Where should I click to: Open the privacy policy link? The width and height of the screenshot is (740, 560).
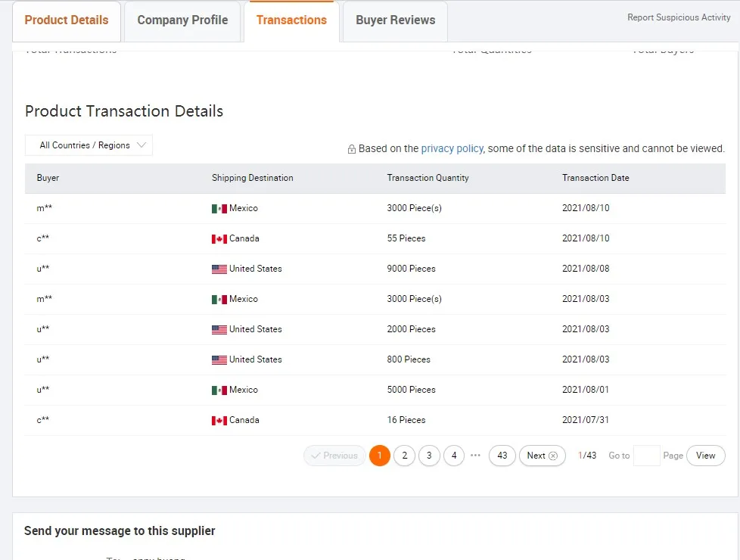tap(452, 148)
